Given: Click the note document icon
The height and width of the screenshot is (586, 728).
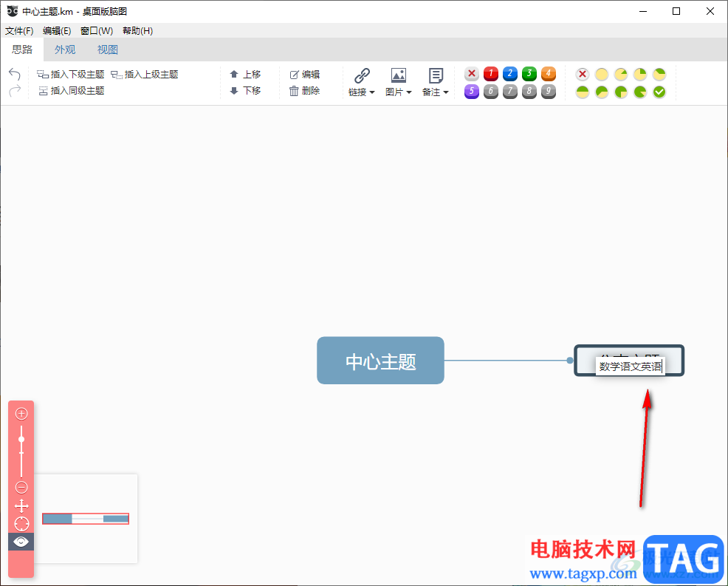Looking at the screenshot, I should tap(436, 75).
